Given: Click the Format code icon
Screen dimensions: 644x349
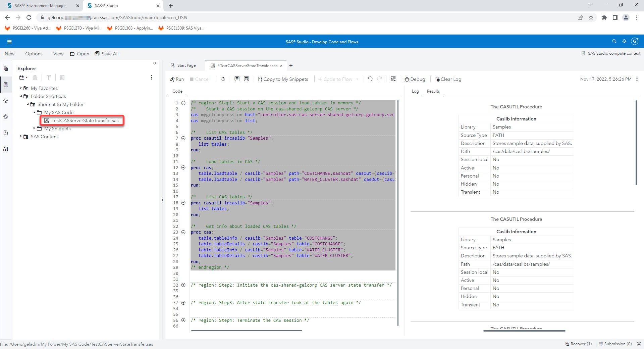Looking at the screenshot, I should 393,79.
